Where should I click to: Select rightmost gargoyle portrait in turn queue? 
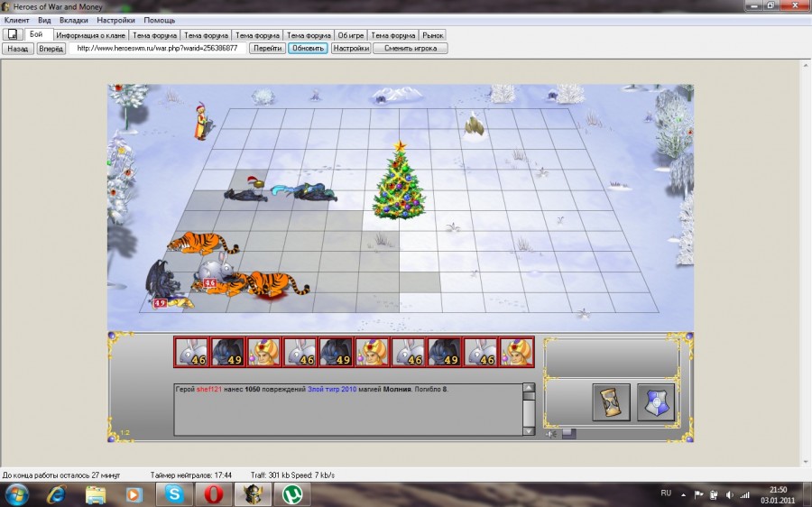point(444,352)
